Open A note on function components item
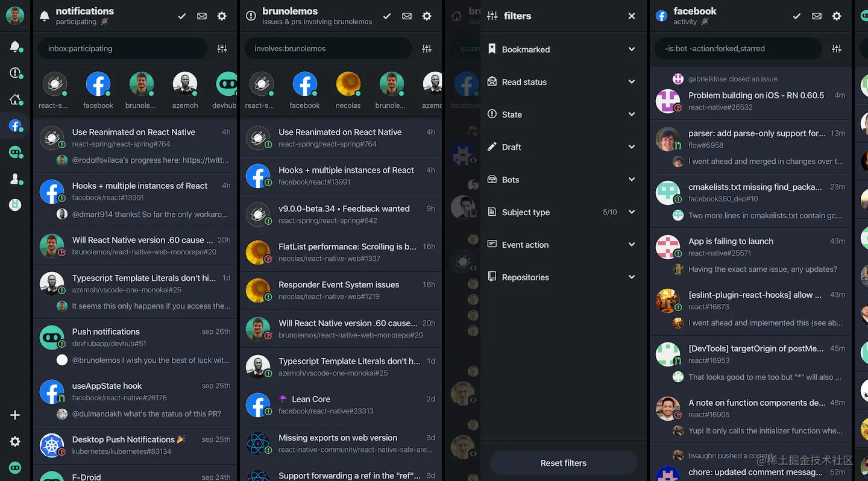 coord(750,417)
